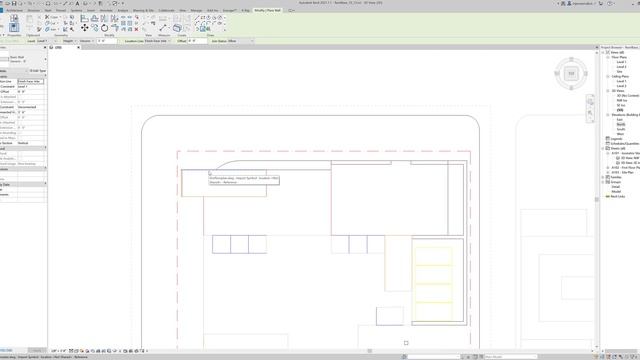Select Revit Links in project browser

click(x=618, y=196)
